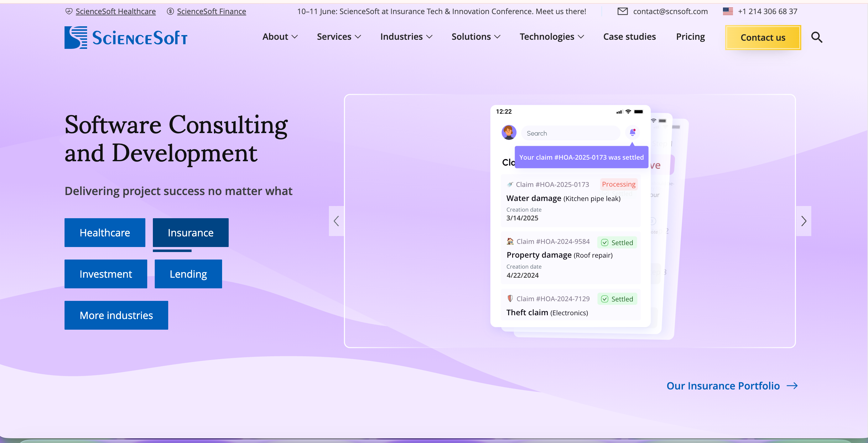
Task: Click the house icon on claim #HOA-2024-9584
Action: pyautogui.click(x=510, y=241)
